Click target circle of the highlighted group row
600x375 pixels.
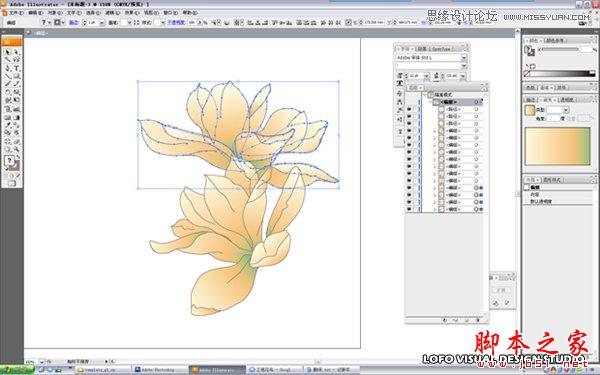pyautogui.click(x=476, y=102)
